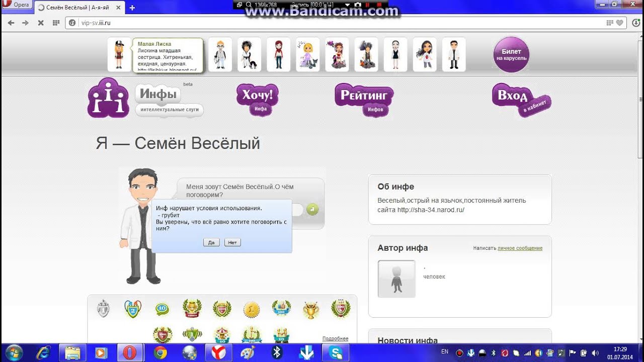Screen dimensions: 644x362
Task: Click the carousel 10 badge
Action: click(x=222, y=335)
